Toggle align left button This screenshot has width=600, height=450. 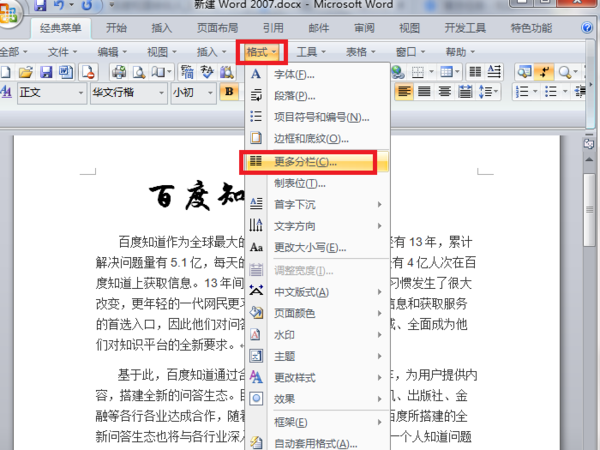tap(404, 92)
